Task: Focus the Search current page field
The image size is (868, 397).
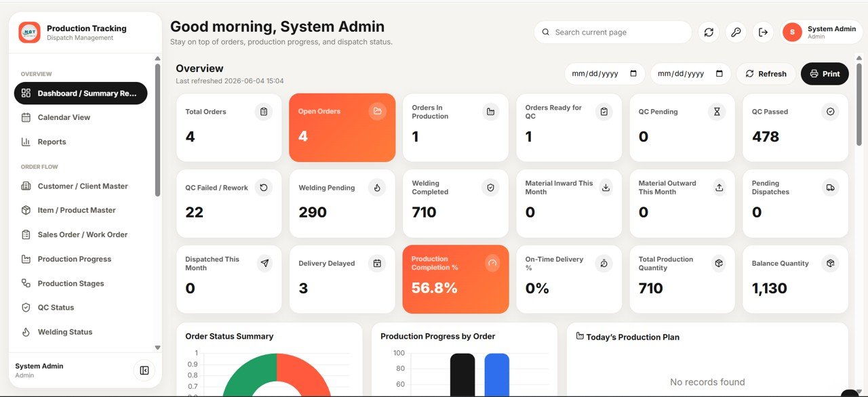Action: (613, 32)
